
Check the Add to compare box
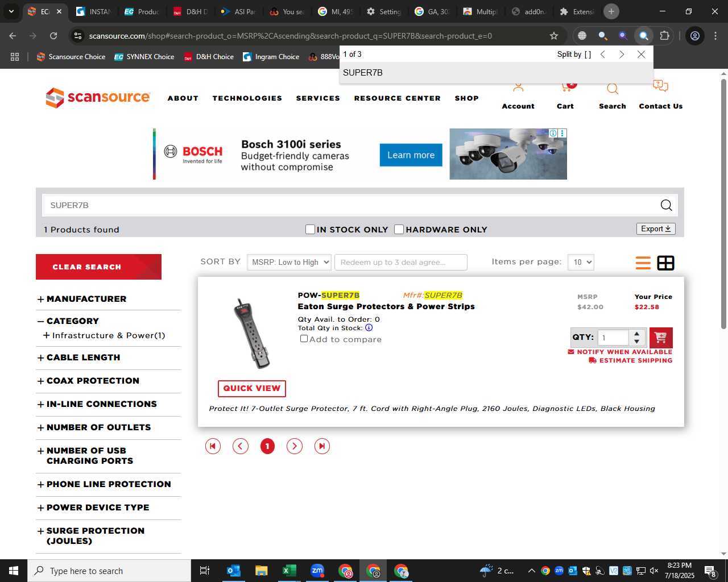click(x=304, y=339)
